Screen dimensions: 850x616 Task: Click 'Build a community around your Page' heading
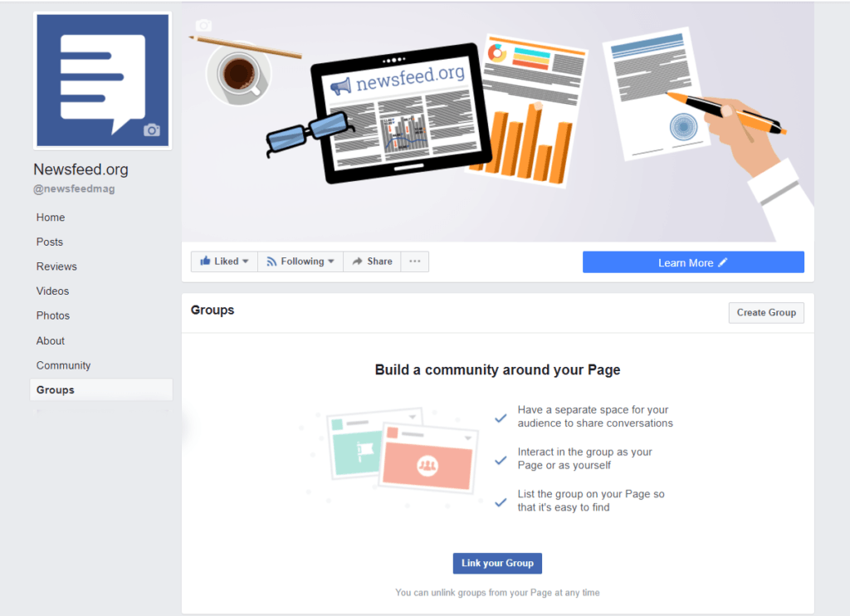(498, 369)
